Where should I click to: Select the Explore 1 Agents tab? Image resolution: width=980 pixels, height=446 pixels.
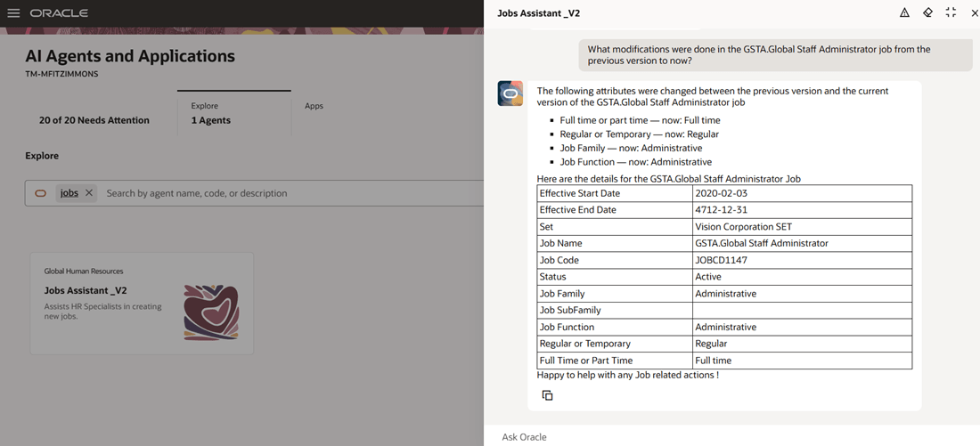pos(233,113)
